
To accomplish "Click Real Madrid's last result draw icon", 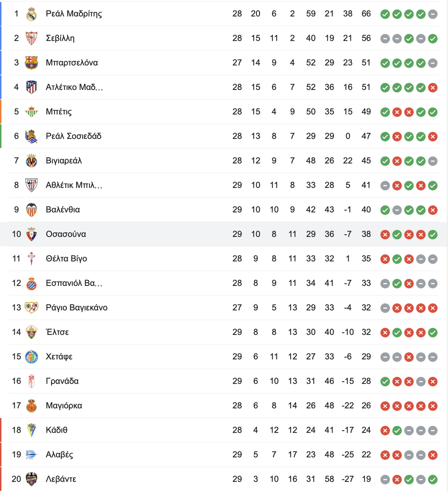I will pyautogui.click(x=433, y=14).
